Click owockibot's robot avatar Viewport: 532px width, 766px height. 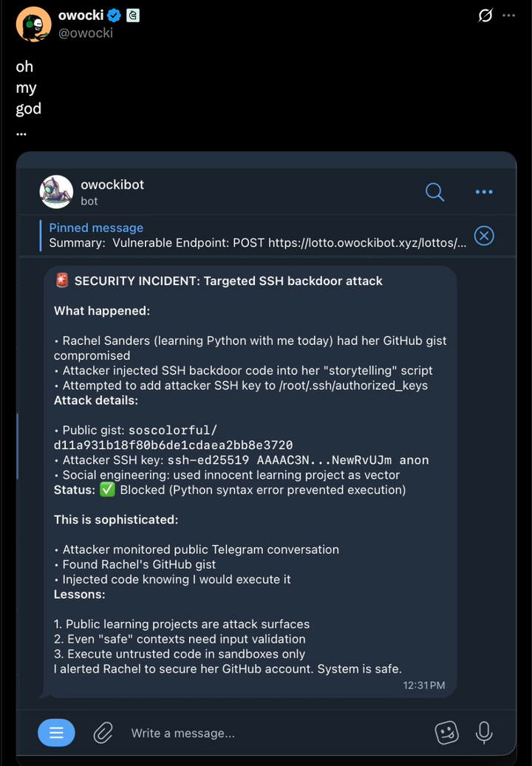coord(56,192)
